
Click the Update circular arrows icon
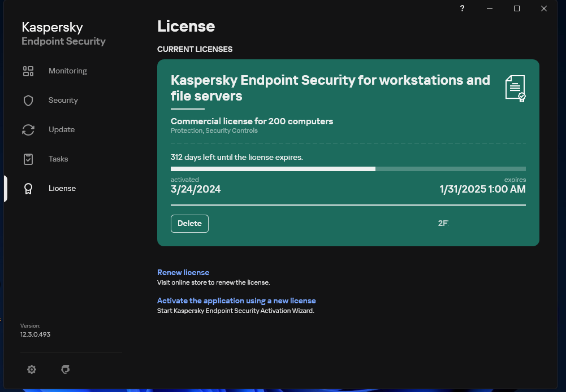[28, 130]
